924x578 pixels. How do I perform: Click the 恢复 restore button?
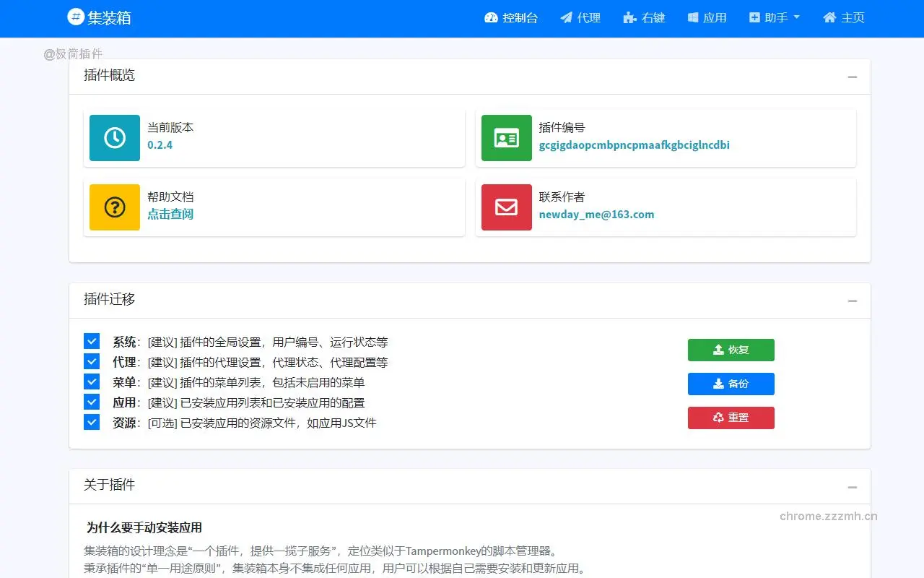(731, 350)
